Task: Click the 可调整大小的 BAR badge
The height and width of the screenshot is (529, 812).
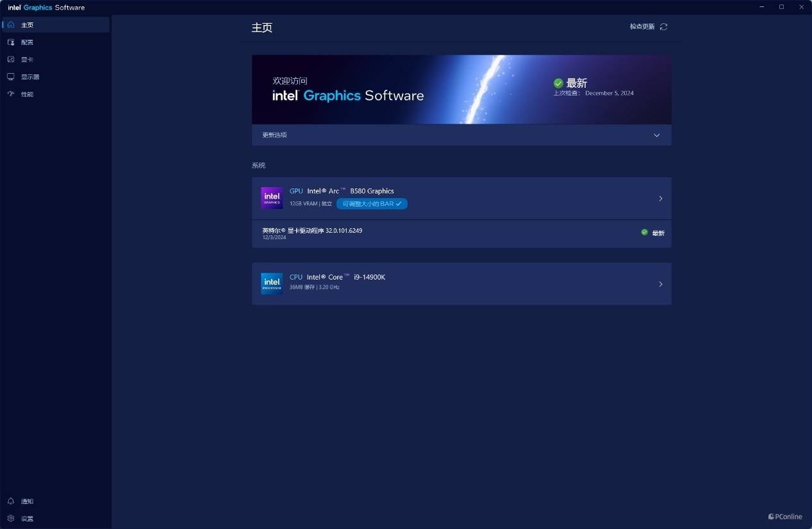Action: click(372, 203)
